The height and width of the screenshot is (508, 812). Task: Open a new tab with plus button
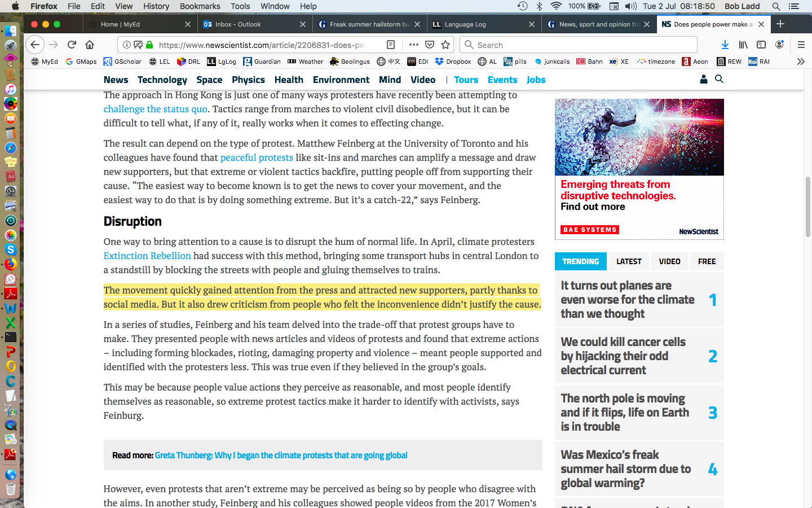click(x=780, y=24)
